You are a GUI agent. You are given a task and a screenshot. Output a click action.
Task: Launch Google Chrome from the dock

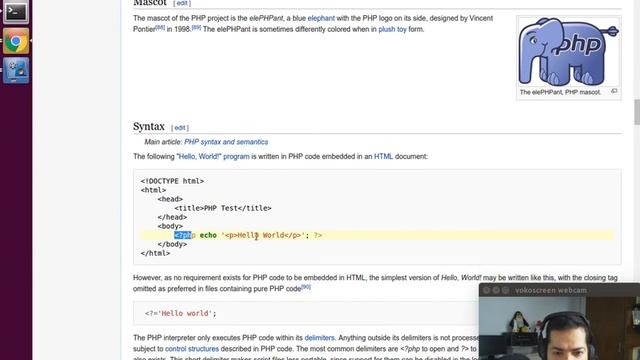pyautogui.click(x=16, y=41)
